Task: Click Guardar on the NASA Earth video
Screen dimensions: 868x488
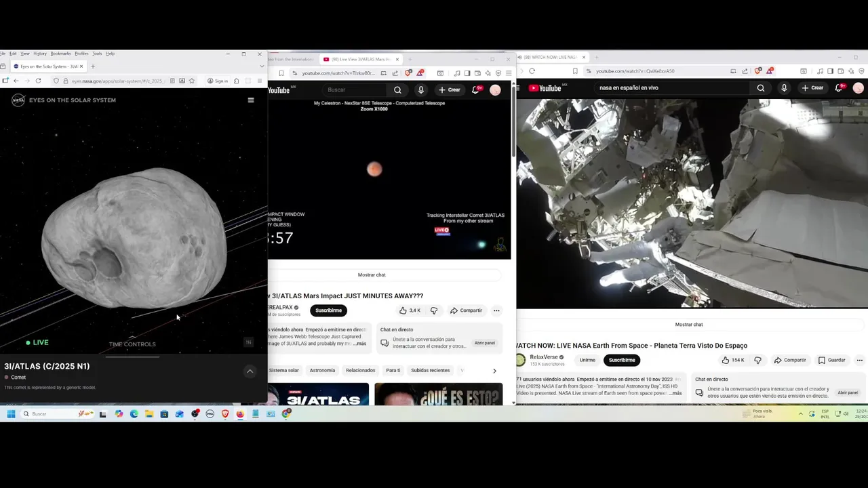Action: [x=832, y=360]
